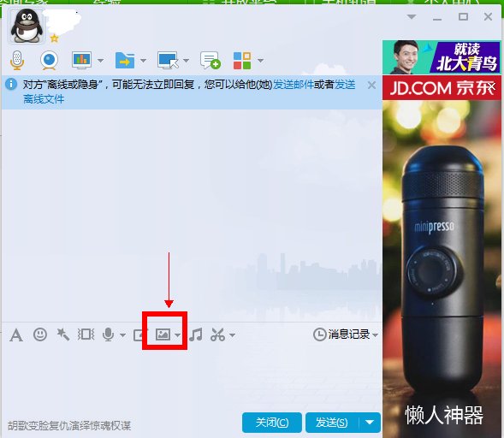Expand the voice message dropdown arrow
The height and width of the screenshot is (438, 504).
click(122, 334)
